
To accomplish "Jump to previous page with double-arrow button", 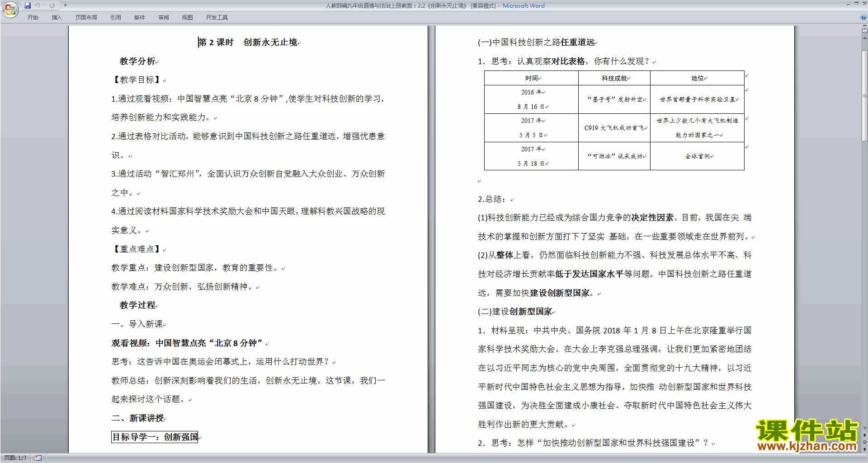I will (865, 435).
